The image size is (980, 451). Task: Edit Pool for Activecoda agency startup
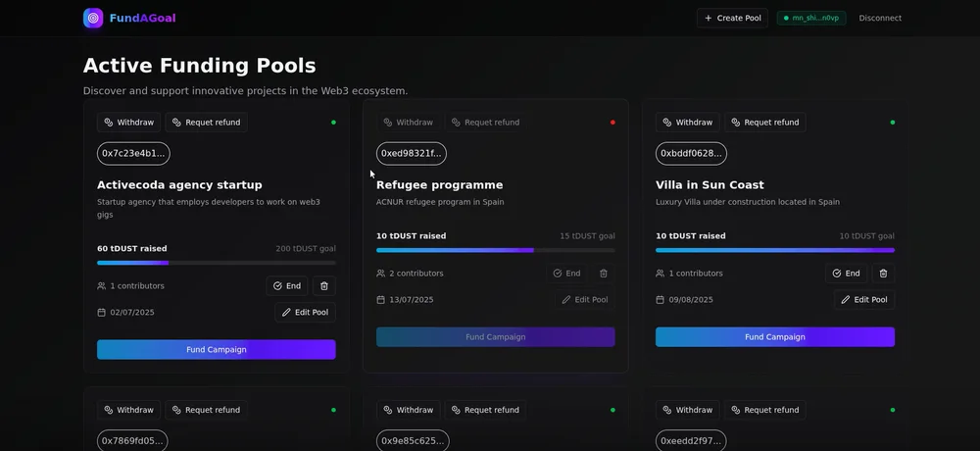click(305, 312)
